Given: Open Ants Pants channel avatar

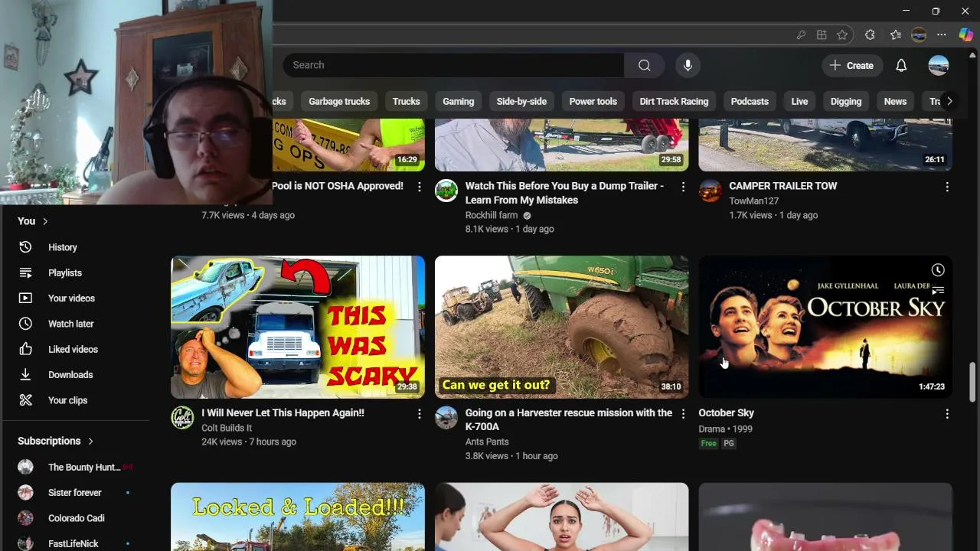Looking at the screenshot, I should pos(446,418).
